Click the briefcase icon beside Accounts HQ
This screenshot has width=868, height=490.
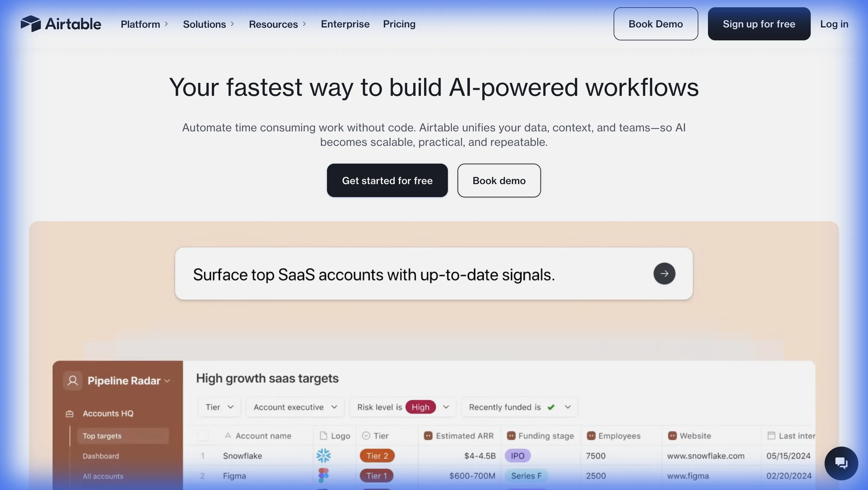pos(70,413)
